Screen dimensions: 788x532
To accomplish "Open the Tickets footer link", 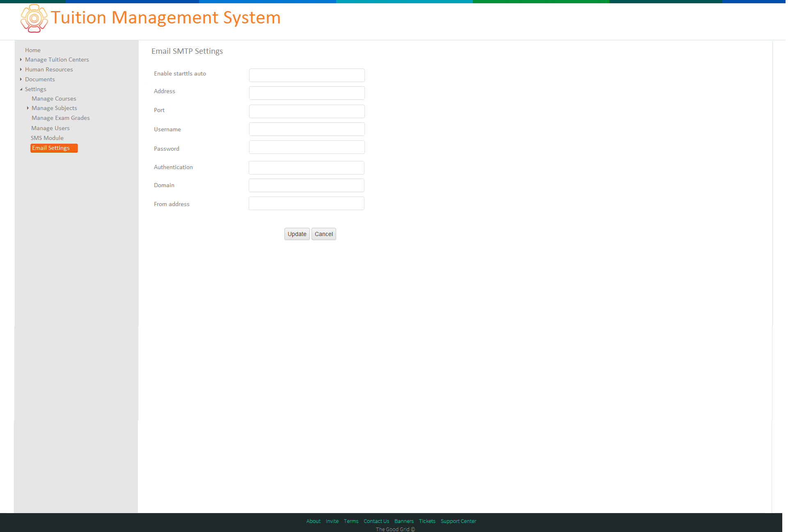I will (427, 521).
